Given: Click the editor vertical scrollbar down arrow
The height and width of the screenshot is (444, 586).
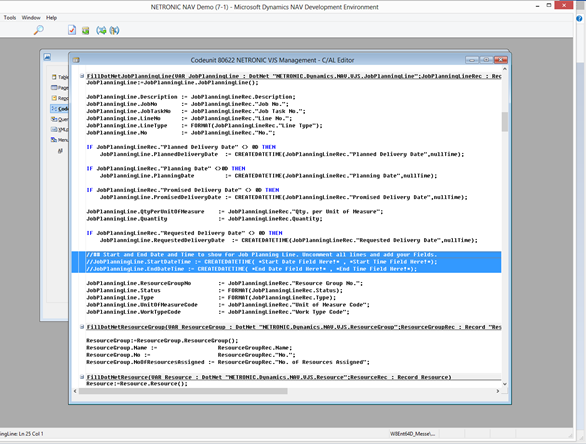Looking at the screenshot, I should [505, 384].
